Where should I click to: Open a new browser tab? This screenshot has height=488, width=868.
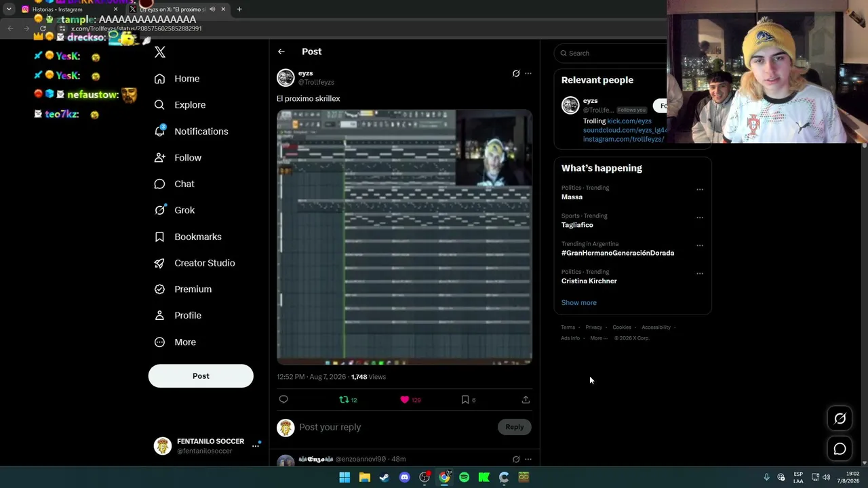point(239,9)
